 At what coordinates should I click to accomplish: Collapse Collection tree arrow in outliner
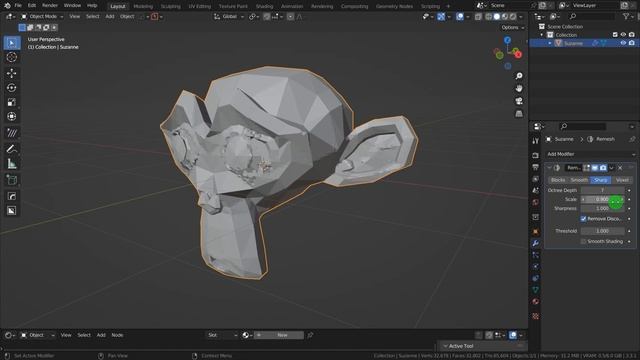(x=542, y=35)
